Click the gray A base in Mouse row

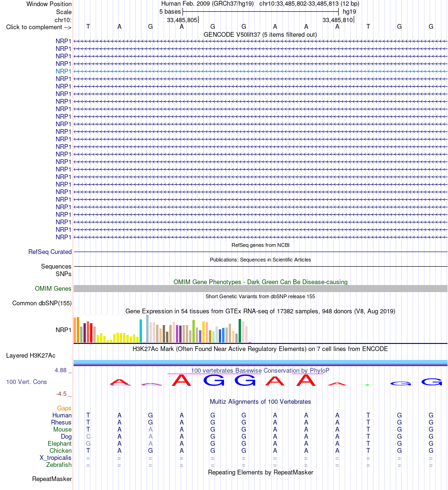point(150,429)
